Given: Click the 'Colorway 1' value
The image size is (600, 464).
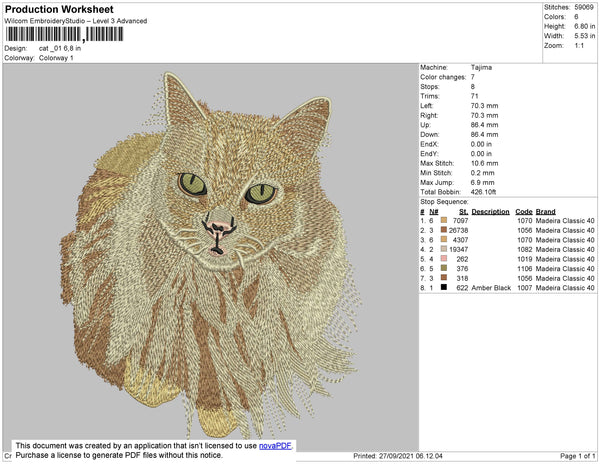Looking at the screenshot, I should [56, 58].
